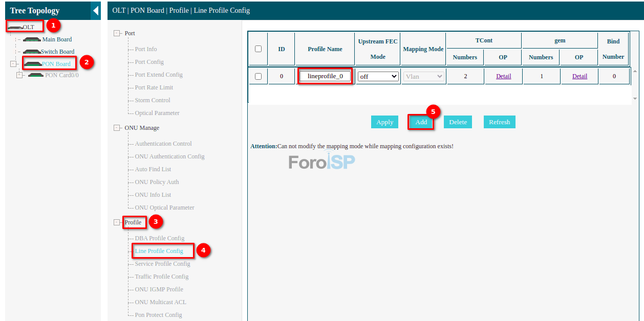Collapse the Tree Topology panel arrow

96,11
